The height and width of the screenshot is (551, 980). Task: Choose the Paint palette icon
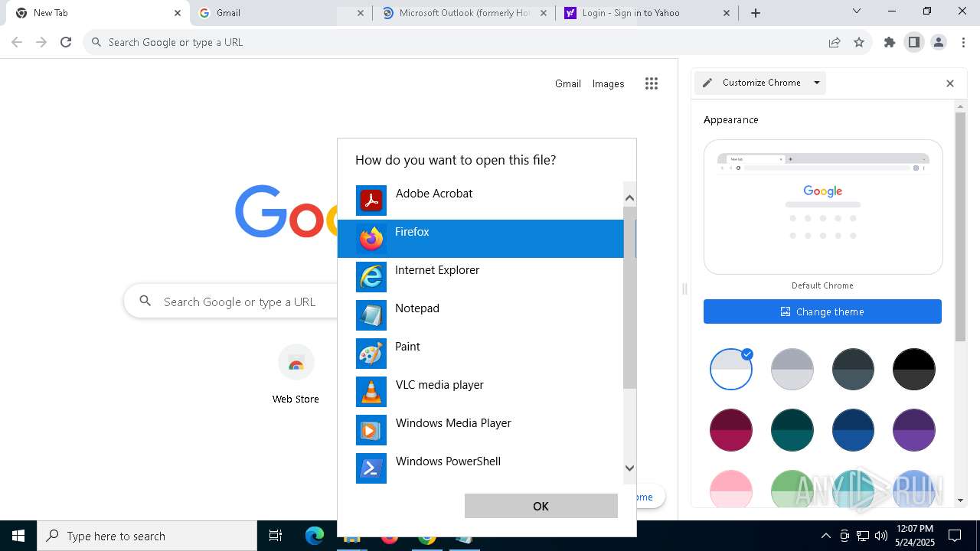pos(371,354)
